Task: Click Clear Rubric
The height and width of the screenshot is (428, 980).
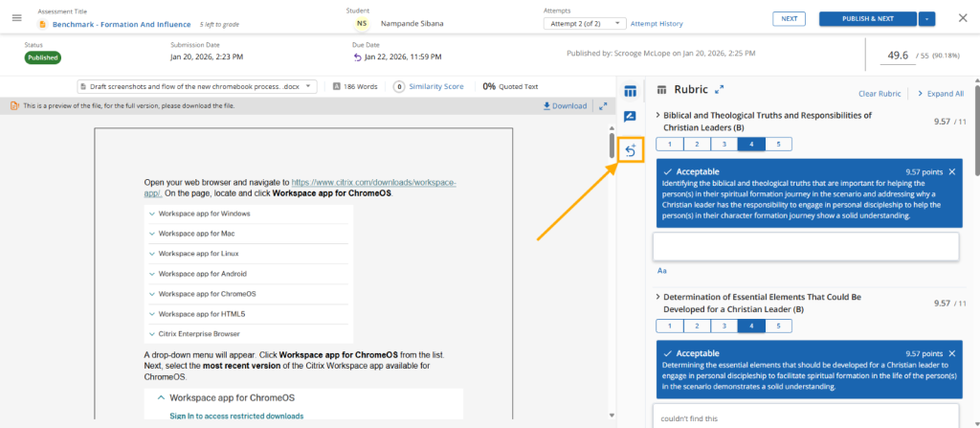Action: click(x=880, y=94)
